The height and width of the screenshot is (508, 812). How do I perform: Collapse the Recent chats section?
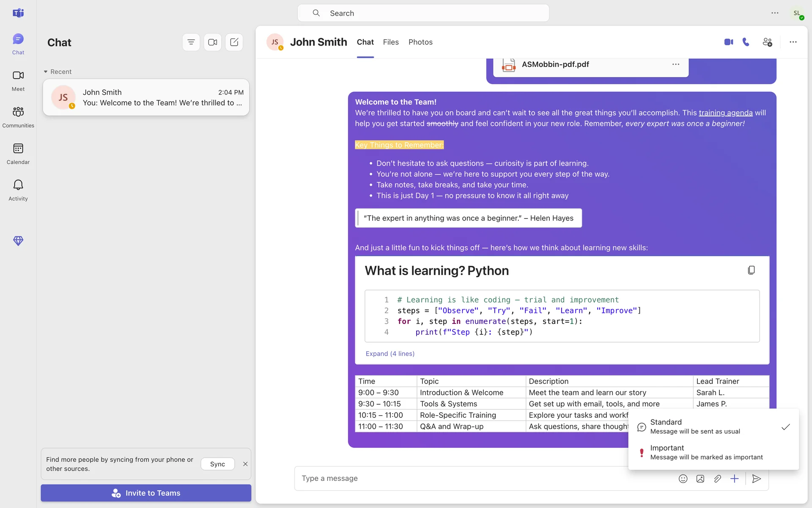pos(46,72)
